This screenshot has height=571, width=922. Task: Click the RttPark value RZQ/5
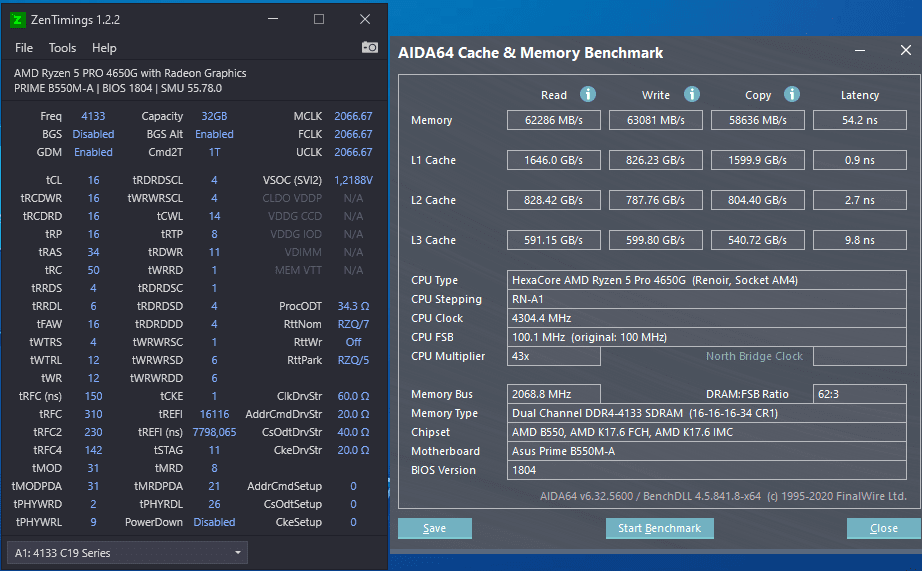pyautogui.click(x=353, y=360)
